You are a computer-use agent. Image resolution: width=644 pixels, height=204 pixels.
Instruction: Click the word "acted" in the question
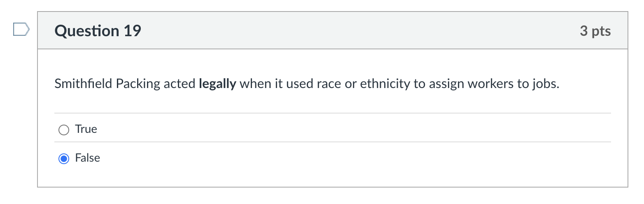pos(179,84)
